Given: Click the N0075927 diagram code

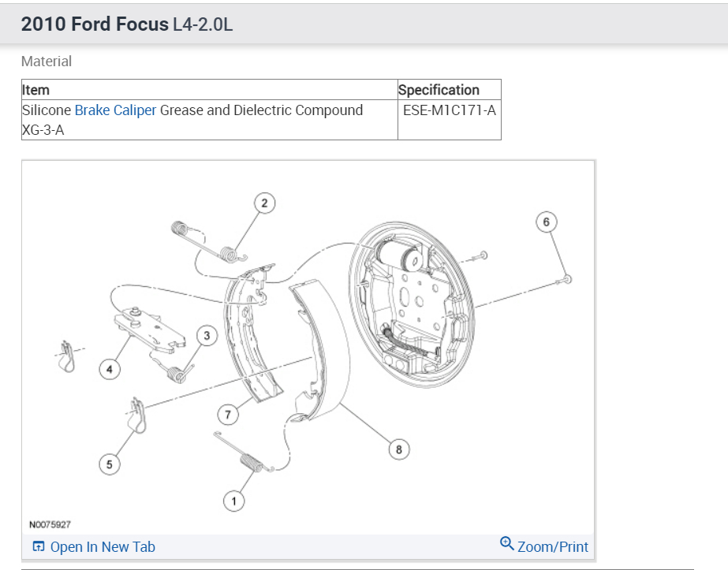Looking at the screenshot, I should (50, 524).
